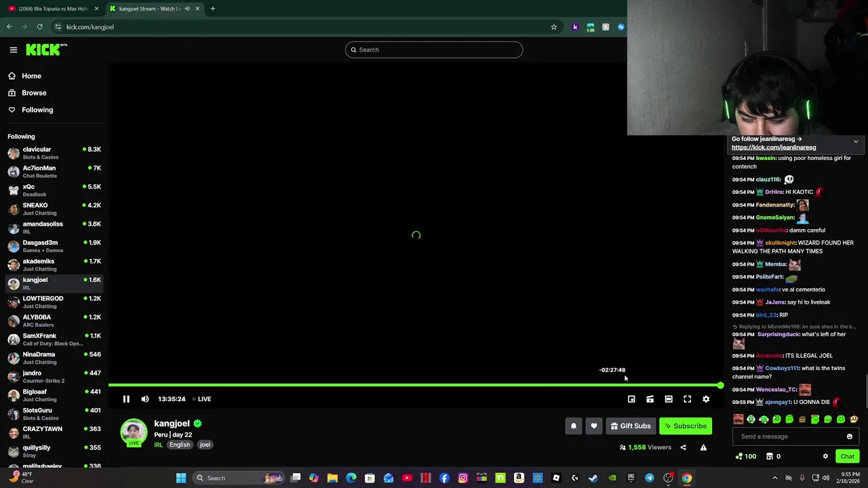The height and width of the screenshot is (488, 868).
Task: Click the Windows taskbar search box
Action: point(237,479)
